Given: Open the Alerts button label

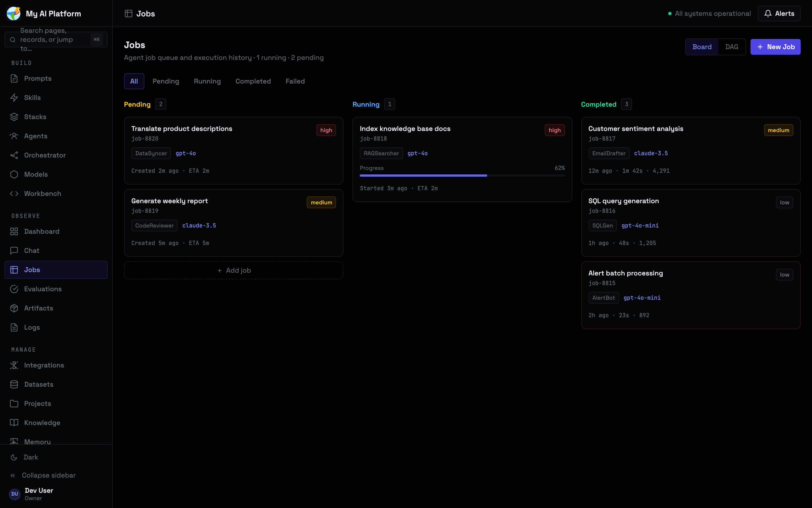Looking at the screenshot, I should (784, 14).
